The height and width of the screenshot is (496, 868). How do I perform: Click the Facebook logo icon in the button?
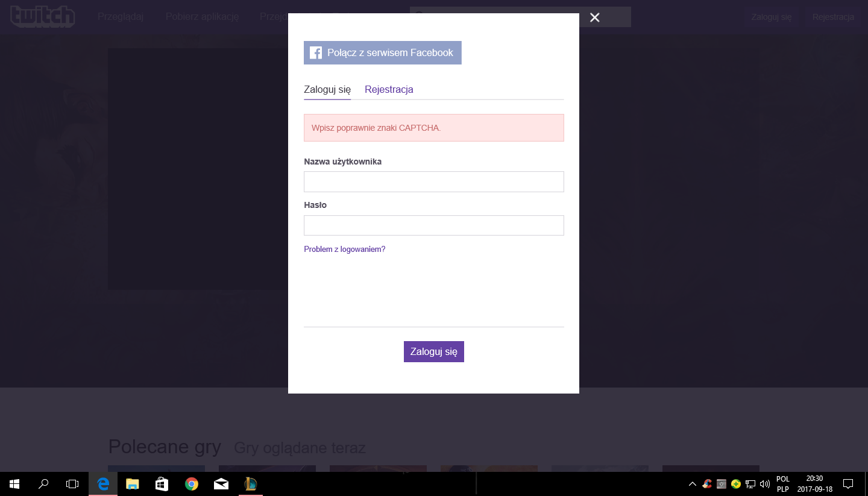[316, 53]
